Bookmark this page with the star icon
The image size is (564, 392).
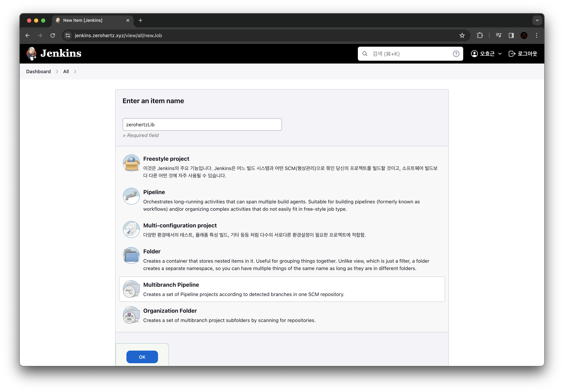coord(462,35)
